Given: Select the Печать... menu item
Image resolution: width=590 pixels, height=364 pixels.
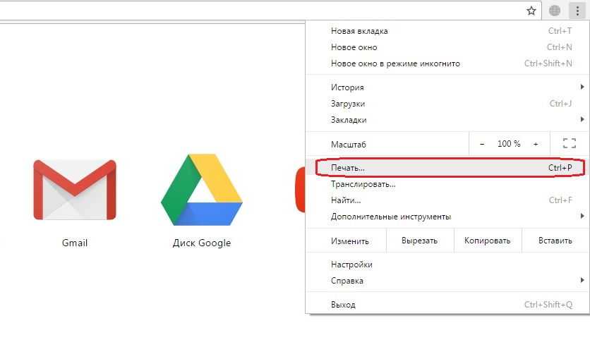Looking at the screenshot, I should (x=447, y=168).
